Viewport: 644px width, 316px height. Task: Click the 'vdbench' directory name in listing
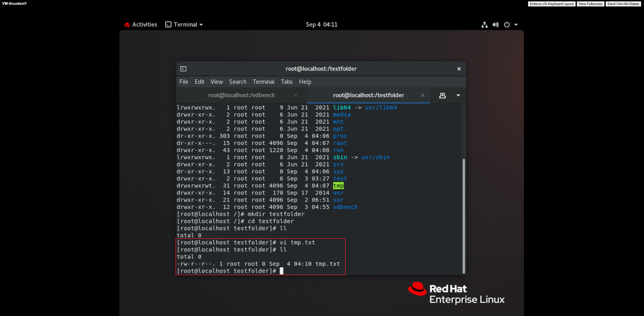(345, 207)
